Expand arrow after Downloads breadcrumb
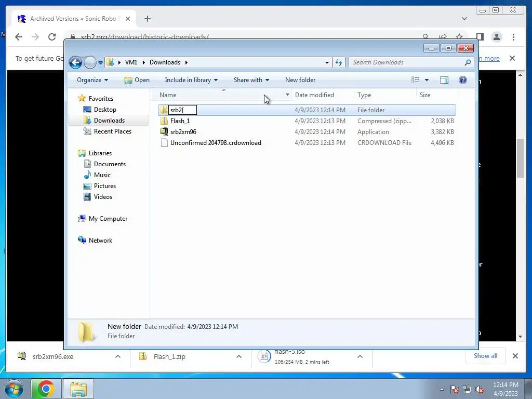The width and height of the screenshot is (532, 399). pos(187,62)
